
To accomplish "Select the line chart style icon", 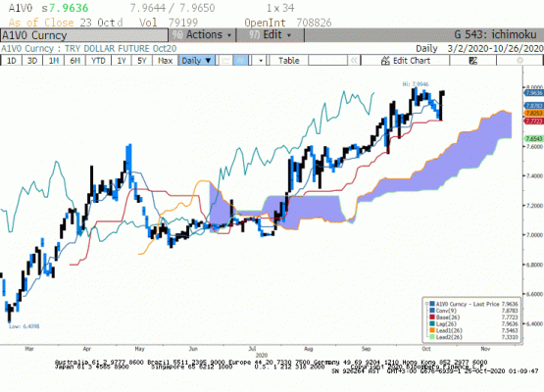I will click(225, 61).
